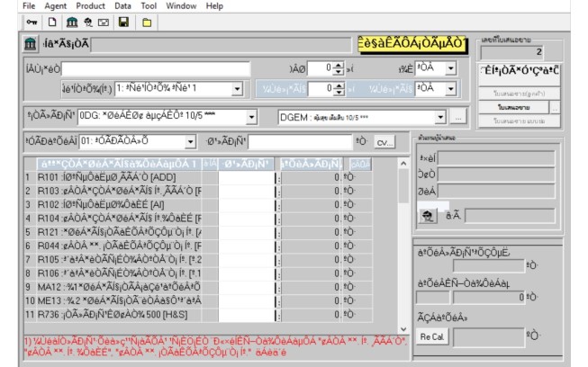This screenshot has height=367, width=588.
Task: Create new document via blank page icon
Action: point(52,22)
